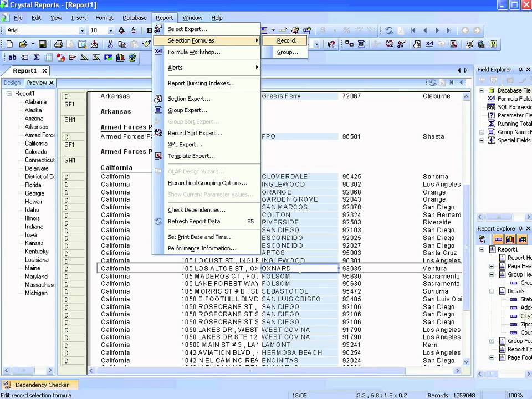
Task: Click the Open file folder icon
Action: pyautogui.click(x=23, y=44)
